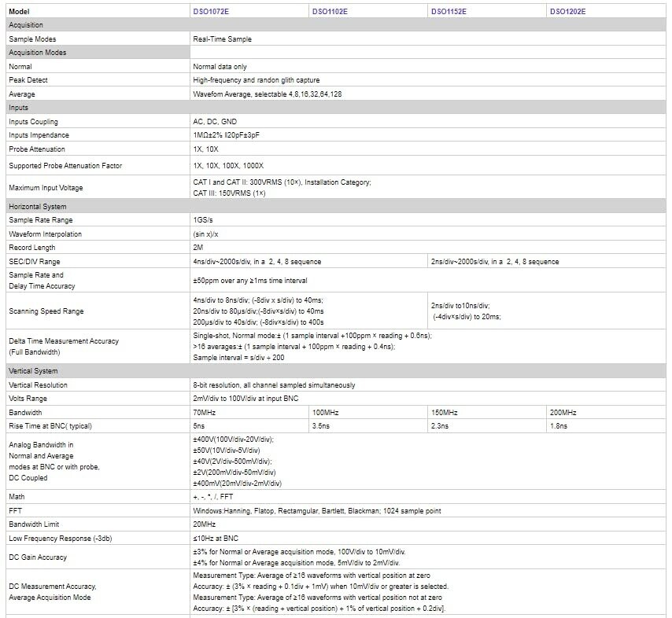Click the 200MHz bandwidth cell
This screenshot has height=618, width=672.
[563, 413]
